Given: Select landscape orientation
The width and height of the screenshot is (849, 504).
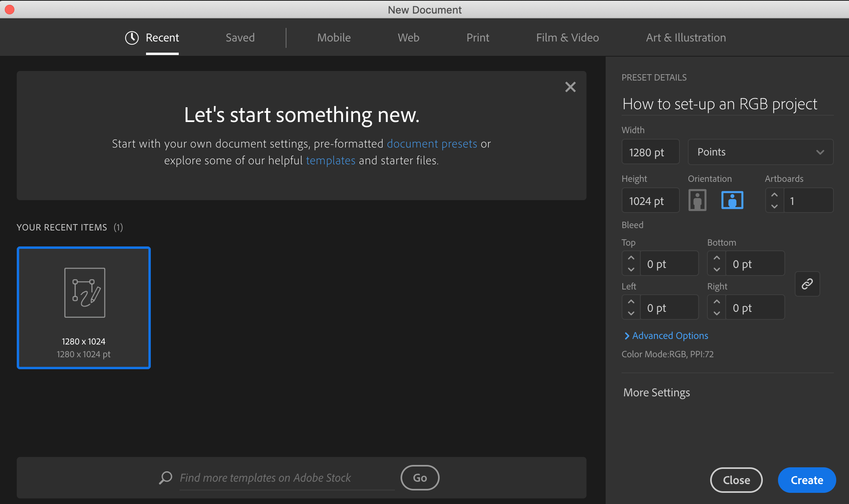Looking at the screenshot, I should [x=732, y=200].
